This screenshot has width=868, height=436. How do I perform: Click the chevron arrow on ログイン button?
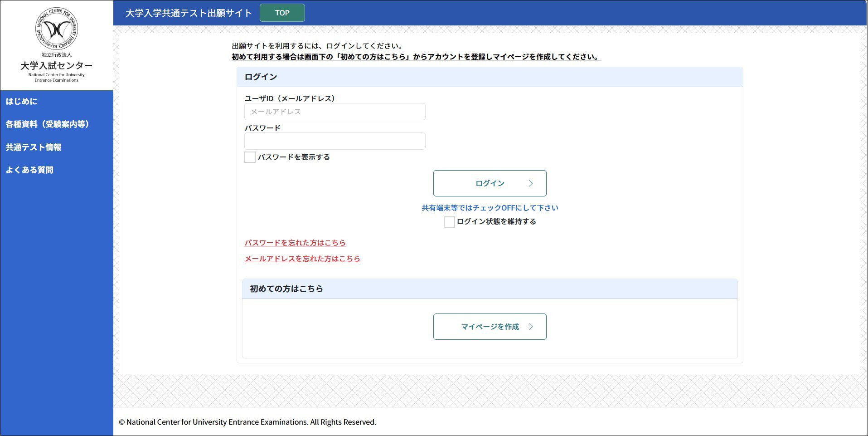531,183
